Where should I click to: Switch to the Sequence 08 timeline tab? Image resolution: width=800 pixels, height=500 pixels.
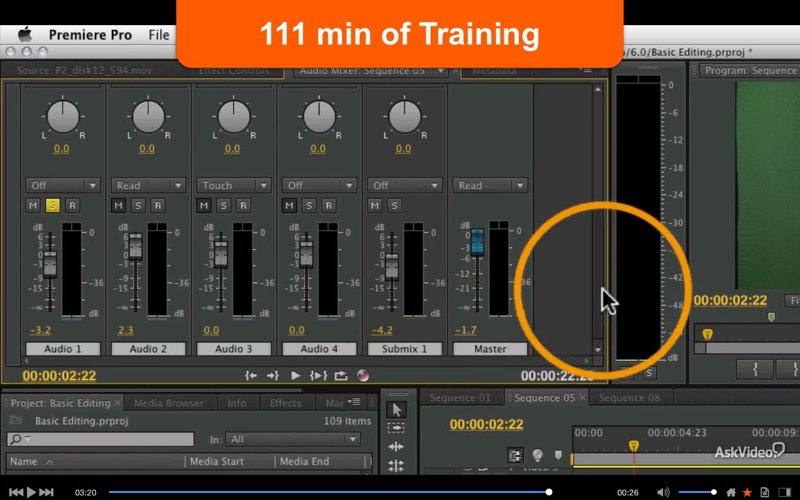click(629, 398)
